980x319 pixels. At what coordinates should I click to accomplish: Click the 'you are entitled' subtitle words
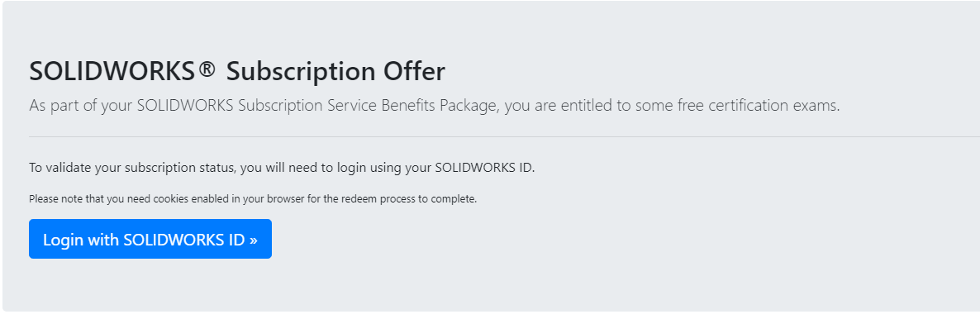(x=554, y=106)
